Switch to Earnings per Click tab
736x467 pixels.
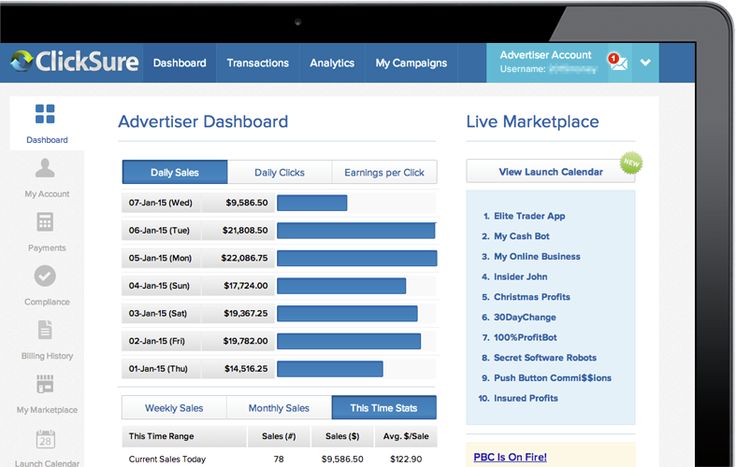(384, 172)
